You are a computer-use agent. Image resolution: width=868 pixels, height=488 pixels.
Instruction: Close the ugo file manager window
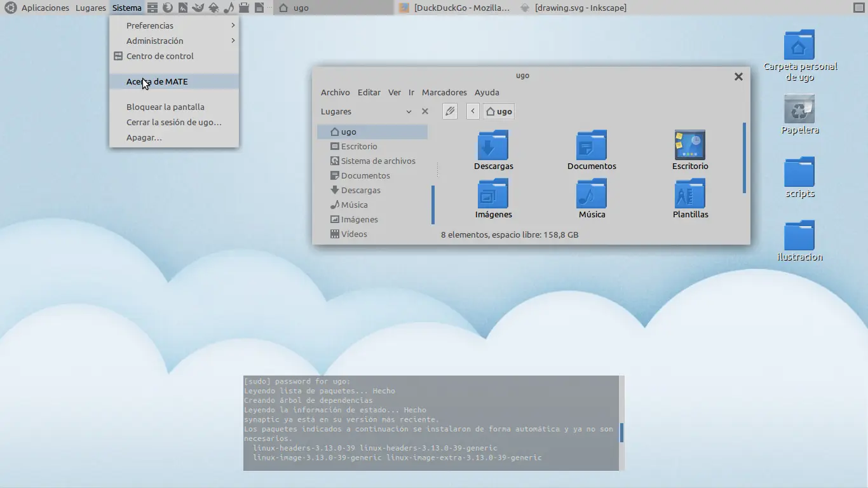click(738, 76)
